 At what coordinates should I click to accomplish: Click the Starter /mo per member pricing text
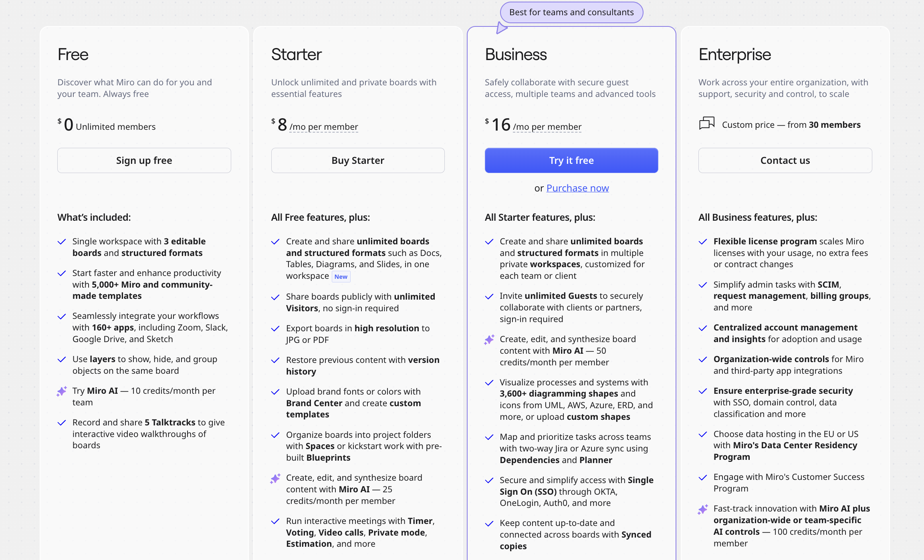324,127
